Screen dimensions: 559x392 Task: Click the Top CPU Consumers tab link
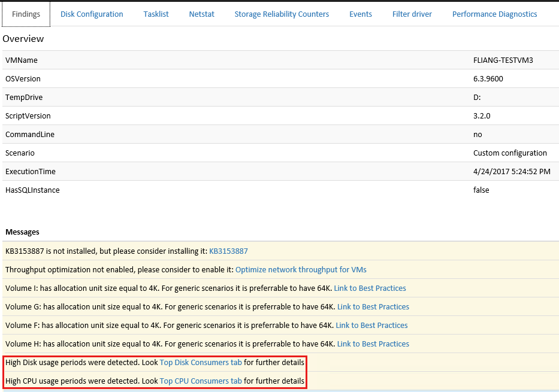pyautogui.click(x=200, y=381)
